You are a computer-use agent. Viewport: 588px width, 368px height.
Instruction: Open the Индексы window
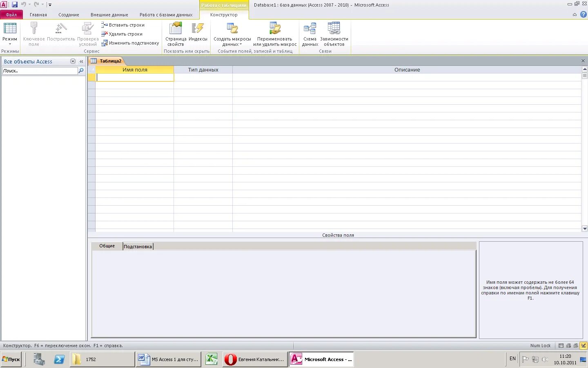[x=198, y=33]
